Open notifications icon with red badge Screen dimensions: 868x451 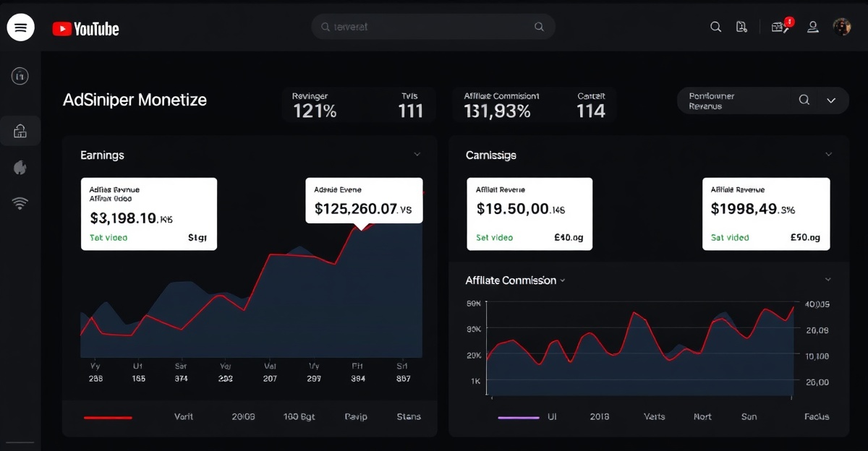coord(780,27)
